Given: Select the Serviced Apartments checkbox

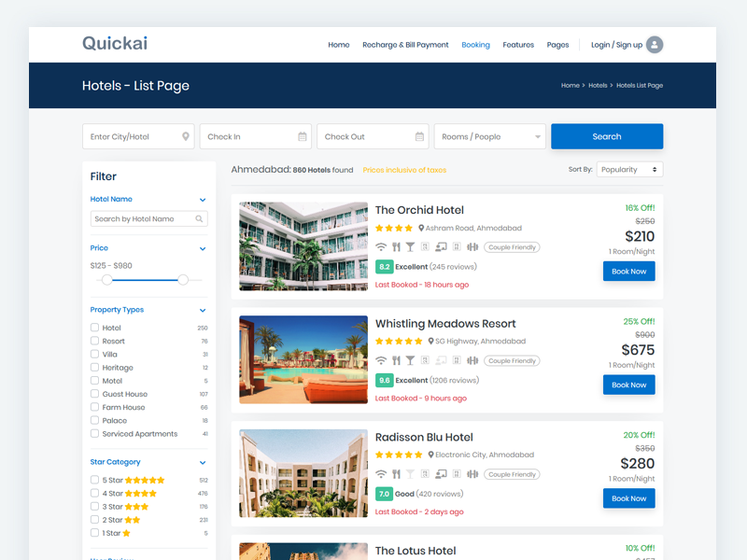Looking at the screenshot, I should tap(94, 434).
